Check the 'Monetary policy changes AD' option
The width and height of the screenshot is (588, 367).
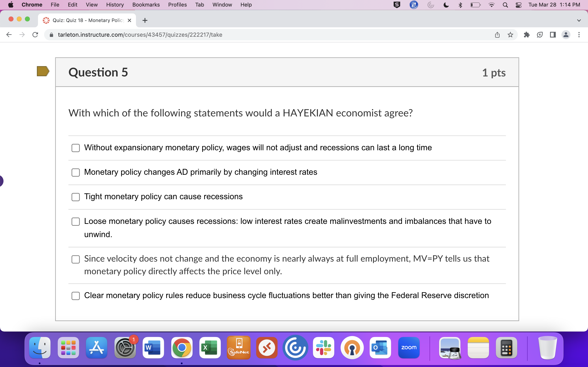[x=76, y=172]
